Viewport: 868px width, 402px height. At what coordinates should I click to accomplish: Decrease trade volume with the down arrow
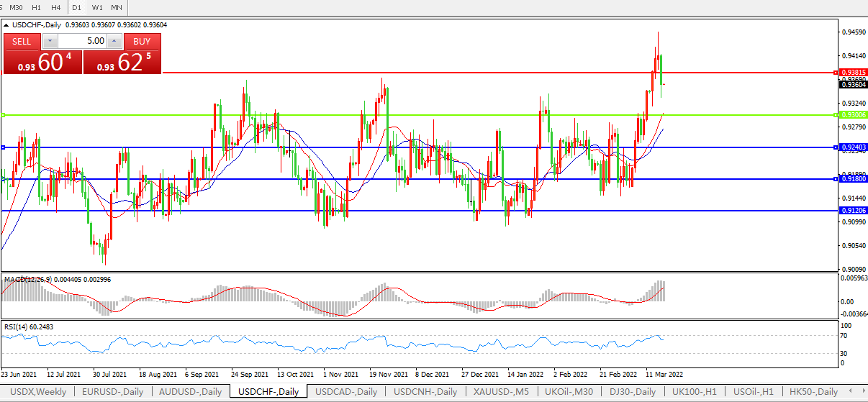[x=50, y=41]
